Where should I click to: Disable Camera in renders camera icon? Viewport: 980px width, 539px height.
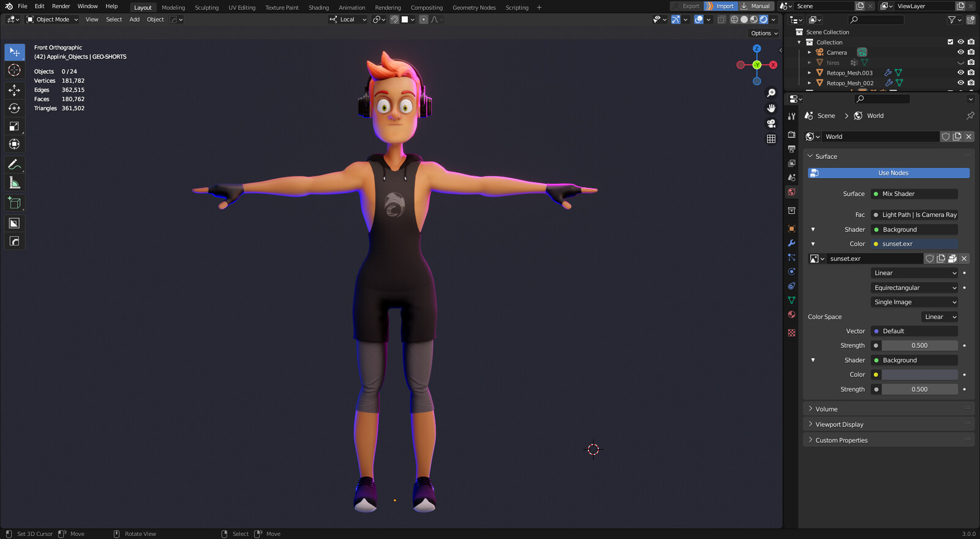(971, 52)
